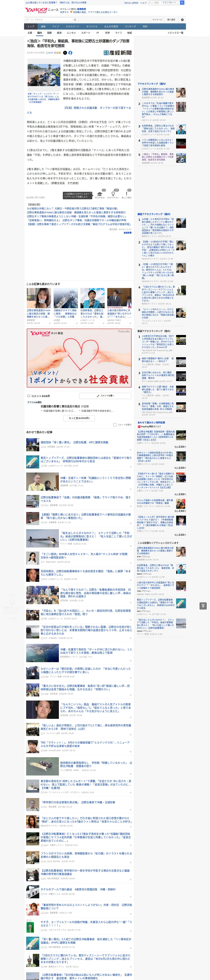Viewport: 210px width, 980px height.
Task: Open article 辺野古転覆事故で「自粛」の抗議活動再開
Action: 85,499
